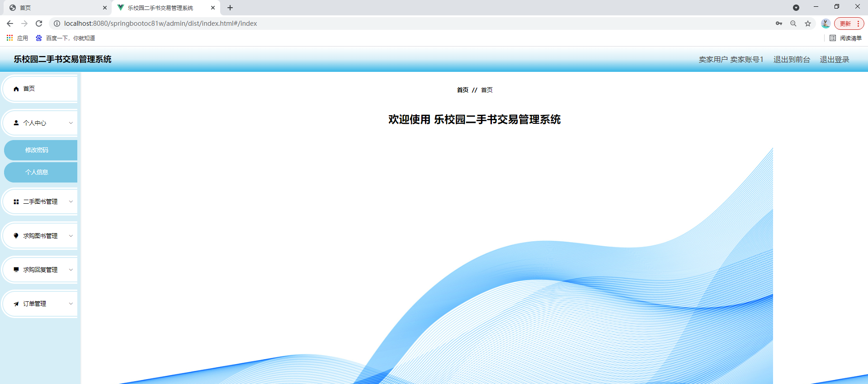Expand the 二手图书管理 chevron
868x384 pixels.
71,201
